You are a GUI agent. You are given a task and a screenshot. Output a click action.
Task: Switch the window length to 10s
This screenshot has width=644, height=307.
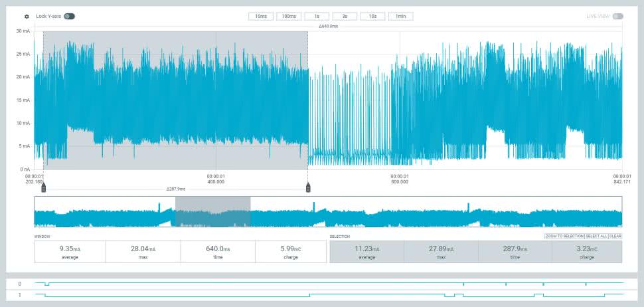(372, 17)
